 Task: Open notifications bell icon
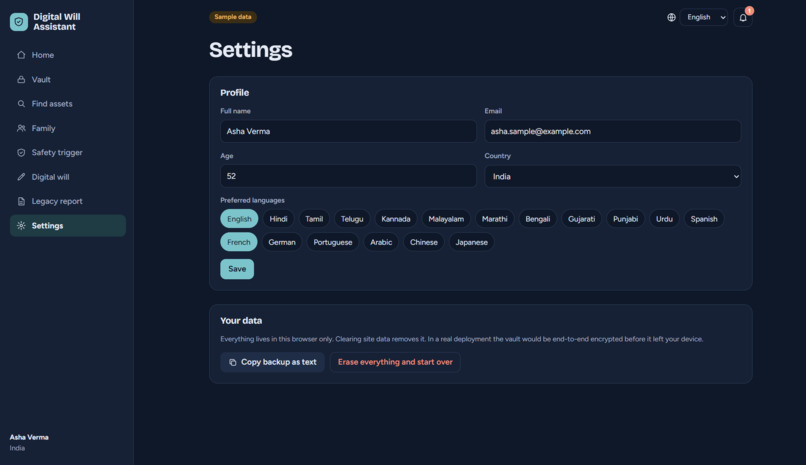click(x=743, y=18)
